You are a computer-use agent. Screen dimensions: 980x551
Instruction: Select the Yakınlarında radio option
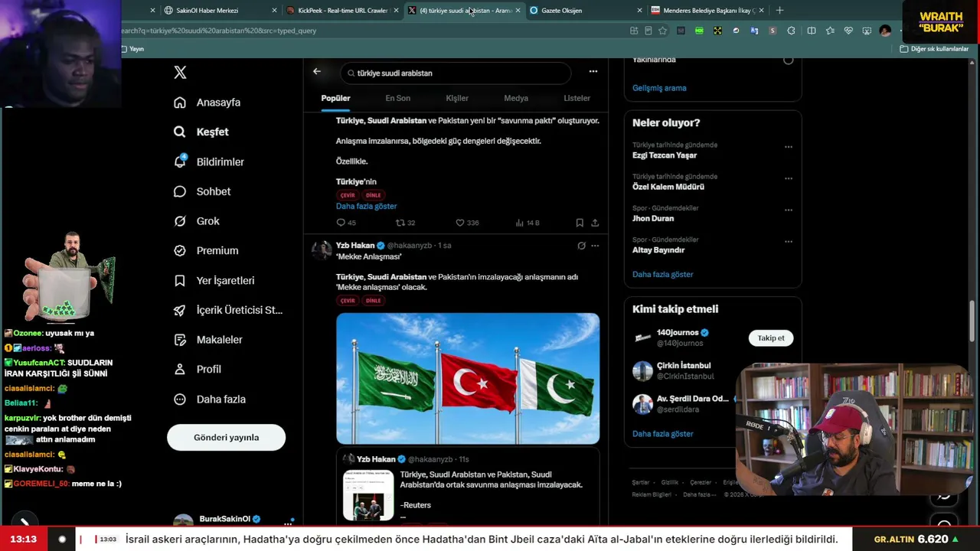(788, 60)
